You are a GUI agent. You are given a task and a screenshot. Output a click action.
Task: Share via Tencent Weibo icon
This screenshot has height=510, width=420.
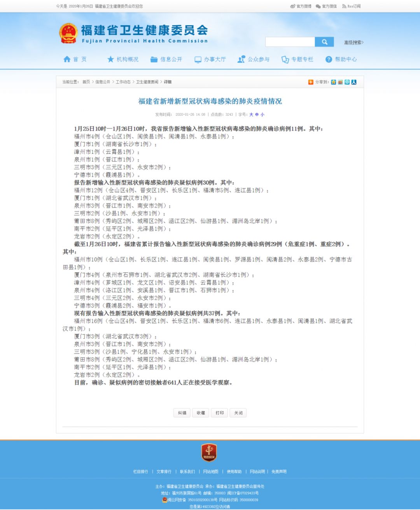(x=347, y=82)
